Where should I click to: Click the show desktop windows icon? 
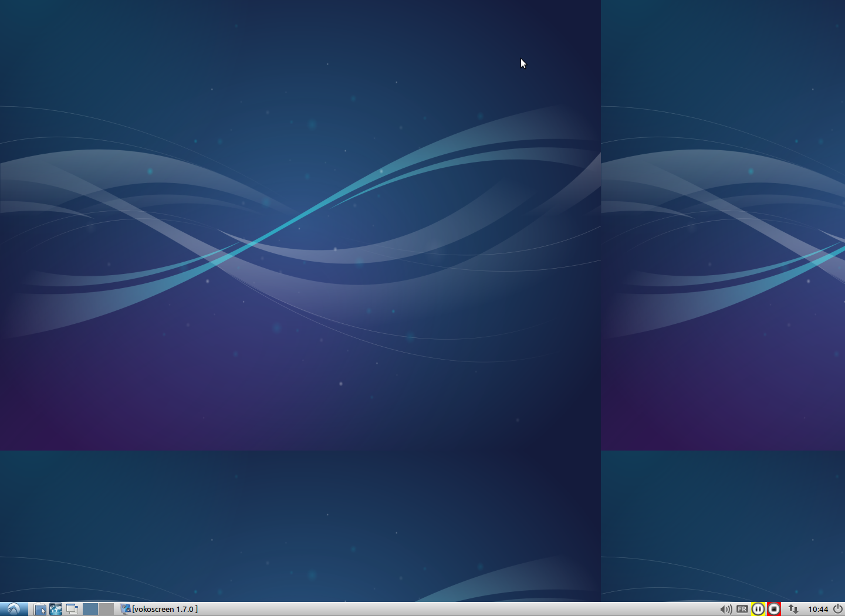(72, 609)
